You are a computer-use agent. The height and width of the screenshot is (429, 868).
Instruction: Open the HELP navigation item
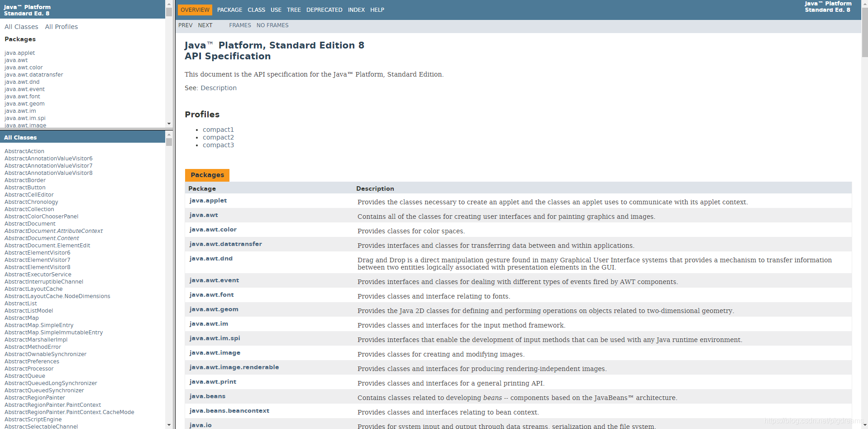point(377,10)
